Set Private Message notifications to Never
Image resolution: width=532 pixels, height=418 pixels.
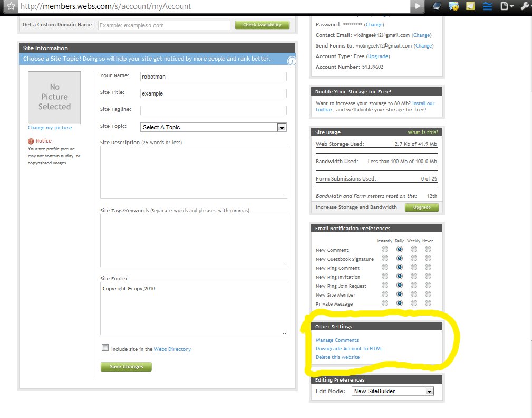tap(428, 303)
